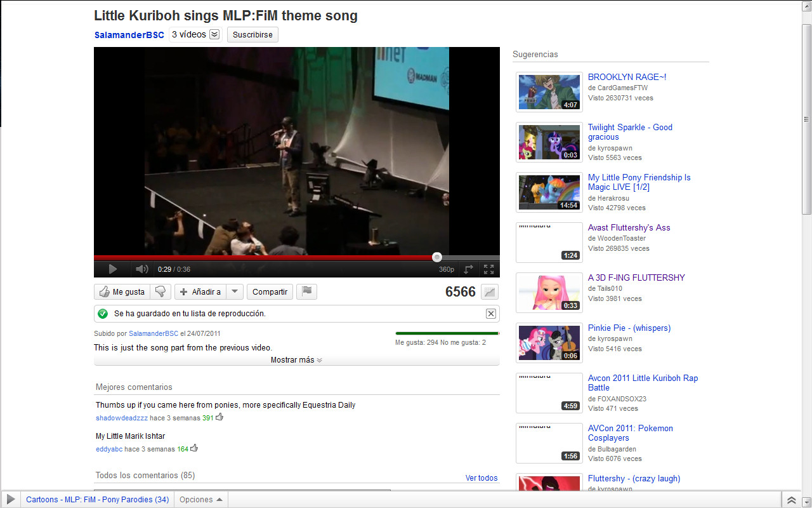This screenshot has height=508, width=812.
Task: Select the video title text
Action: 226,16
